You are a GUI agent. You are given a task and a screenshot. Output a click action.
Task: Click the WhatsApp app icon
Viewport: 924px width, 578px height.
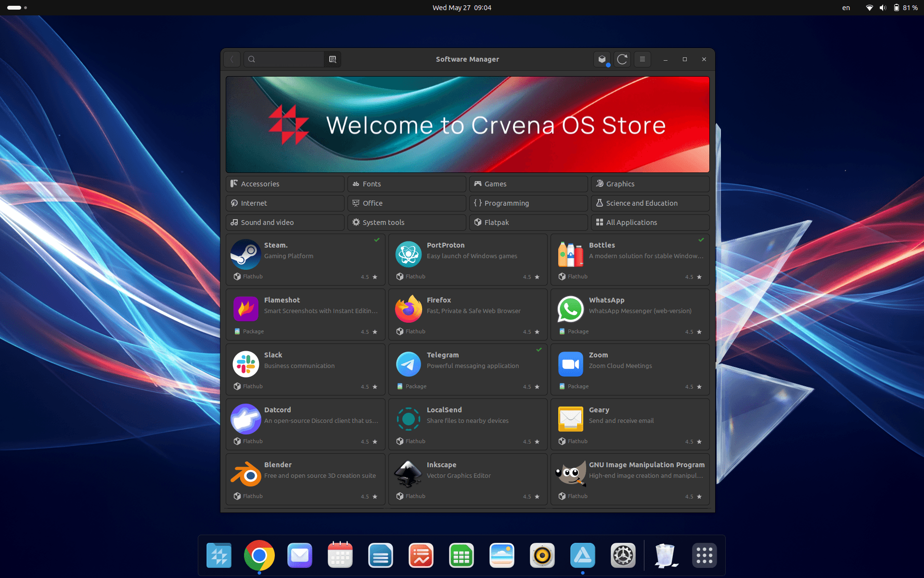(x=571, y=309)
